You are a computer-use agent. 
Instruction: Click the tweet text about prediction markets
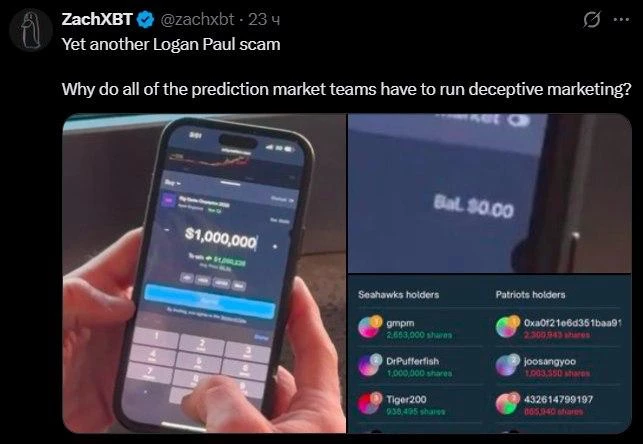(x=346, y=89)
